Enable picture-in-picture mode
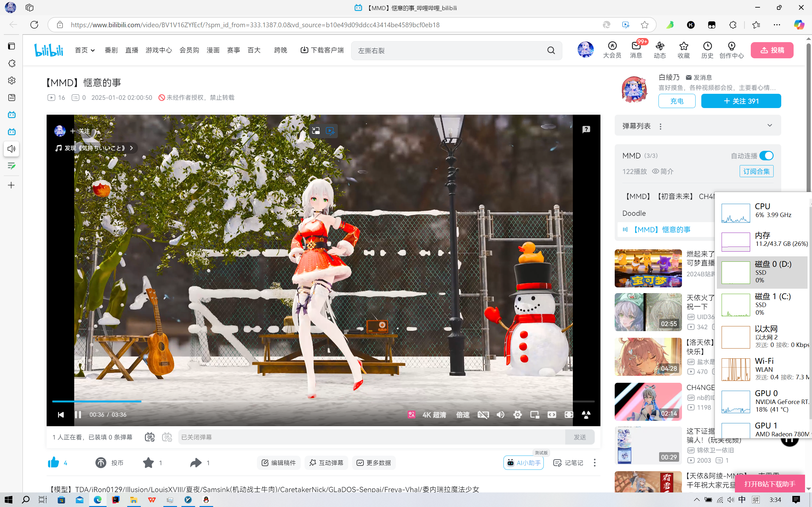This screenshot has height=507, width=812. (x=534, y=415)
